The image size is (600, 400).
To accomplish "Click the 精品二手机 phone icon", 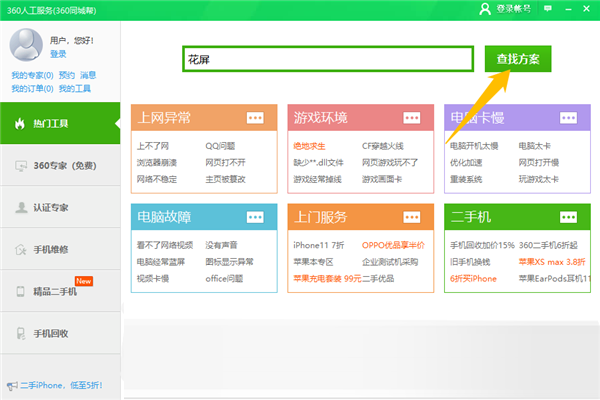I will pos(21,291).
